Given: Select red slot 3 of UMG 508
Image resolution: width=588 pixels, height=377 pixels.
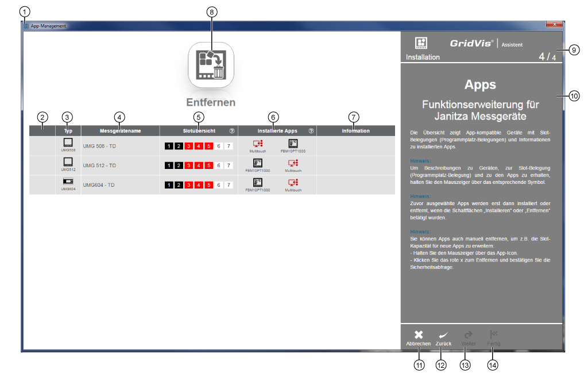Looking at the screenshot, I should point(189,146).
